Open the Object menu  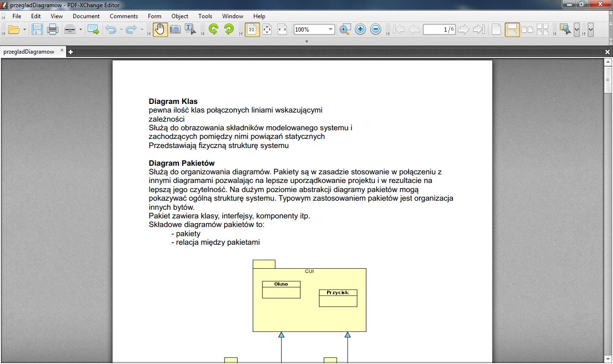coord(180,16)
